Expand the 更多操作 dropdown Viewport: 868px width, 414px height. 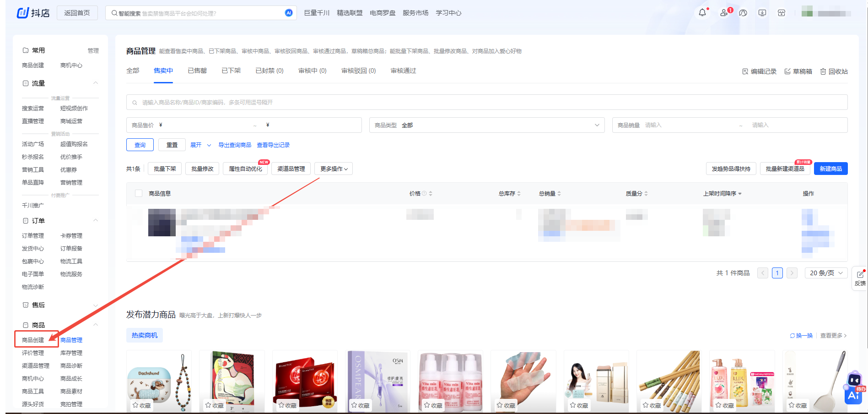point(334,169)
